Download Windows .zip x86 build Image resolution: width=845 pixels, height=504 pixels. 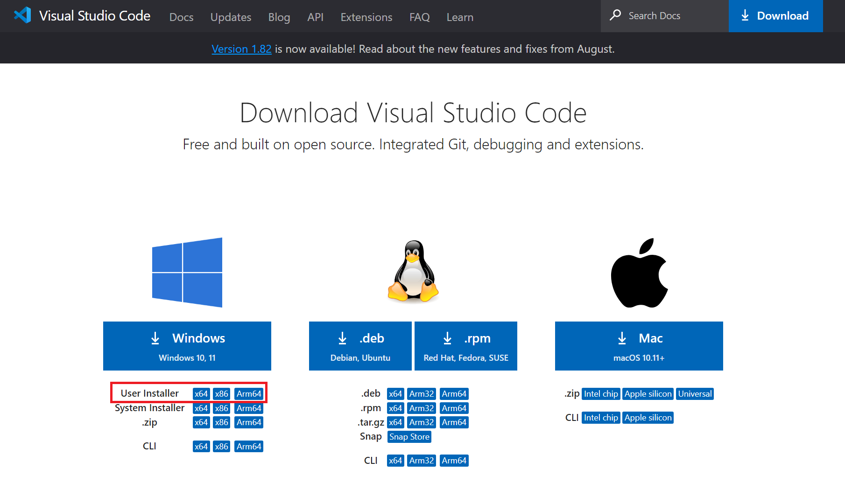pyautogui.click(x=221, y=422)
